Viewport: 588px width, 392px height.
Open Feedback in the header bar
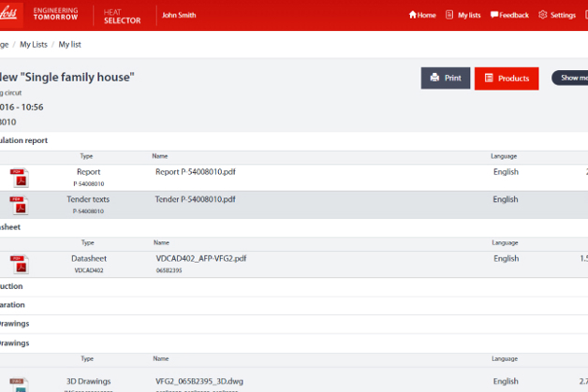click(x=508, y=15)
